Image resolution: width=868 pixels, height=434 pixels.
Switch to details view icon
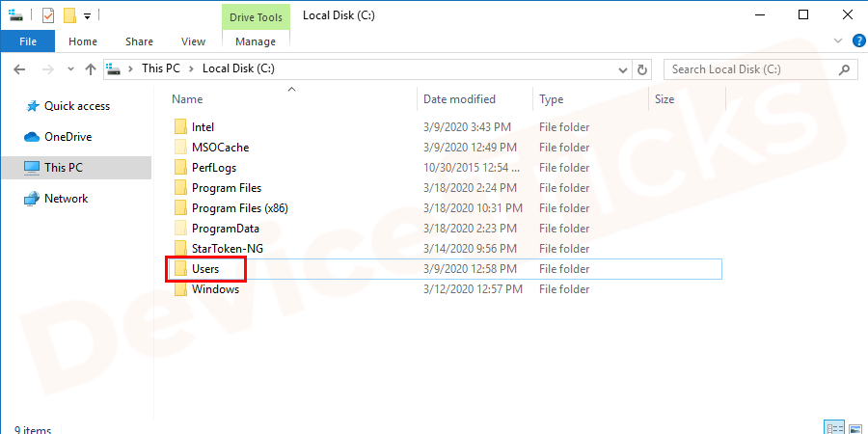pyautogui.click(x=834, y=427)
